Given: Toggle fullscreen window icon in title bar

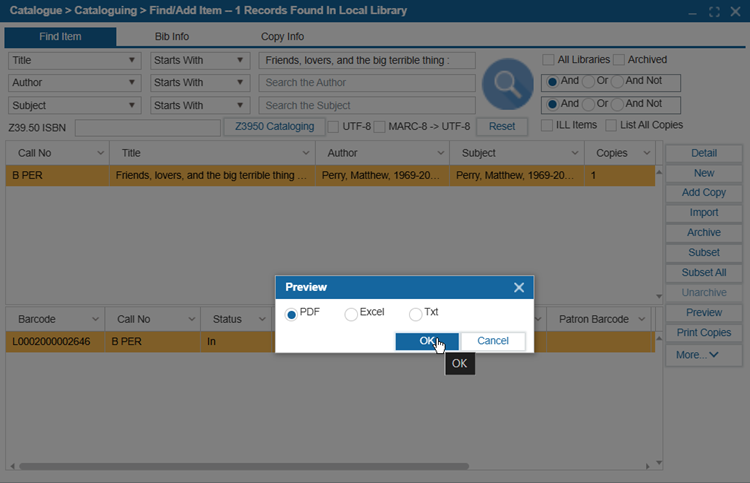Looking at the screenshot, I should (x=714, y=12).
